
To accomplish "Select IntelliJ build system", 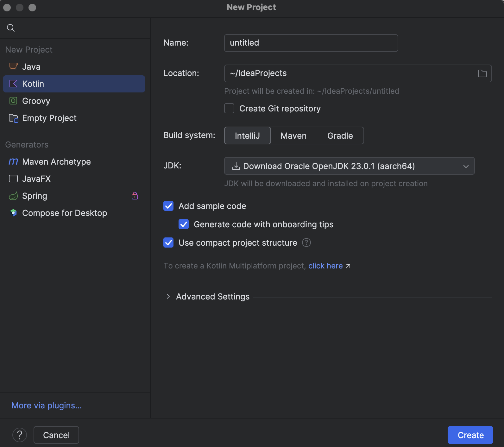I will point(247,135).
